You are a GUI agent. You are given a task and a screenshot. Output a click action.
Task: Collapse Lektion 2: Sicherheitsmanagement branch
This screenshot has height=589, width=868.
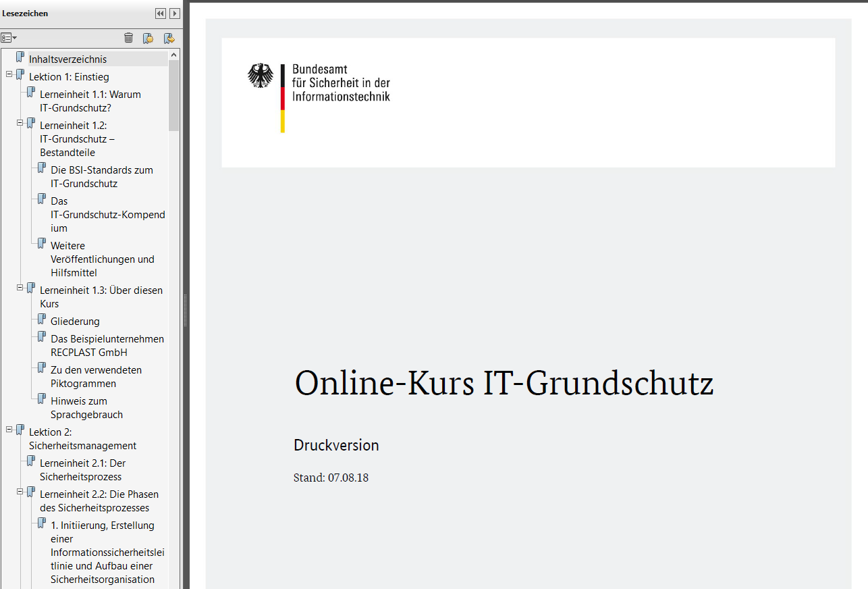[x=9, y=430]
